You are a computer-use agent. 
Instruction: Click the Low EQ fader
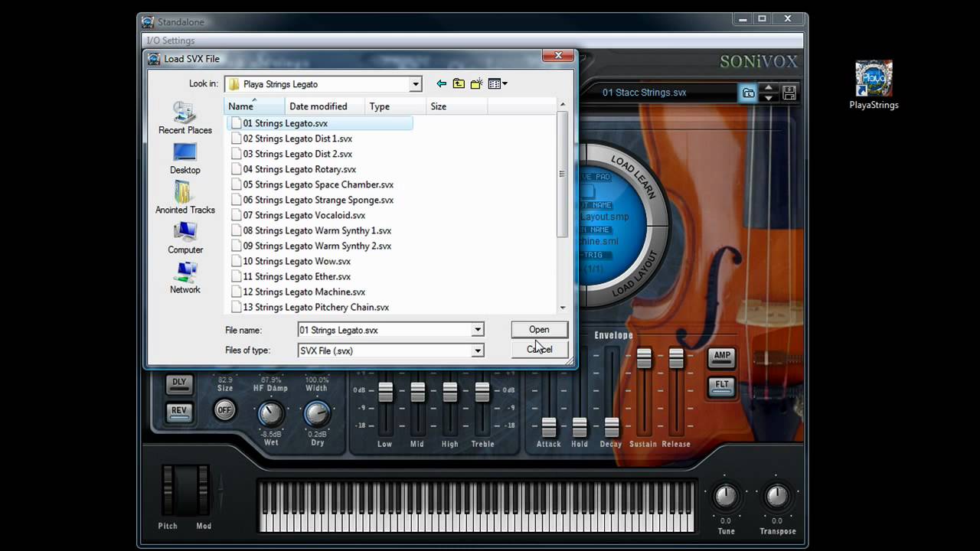coord(385,392)
